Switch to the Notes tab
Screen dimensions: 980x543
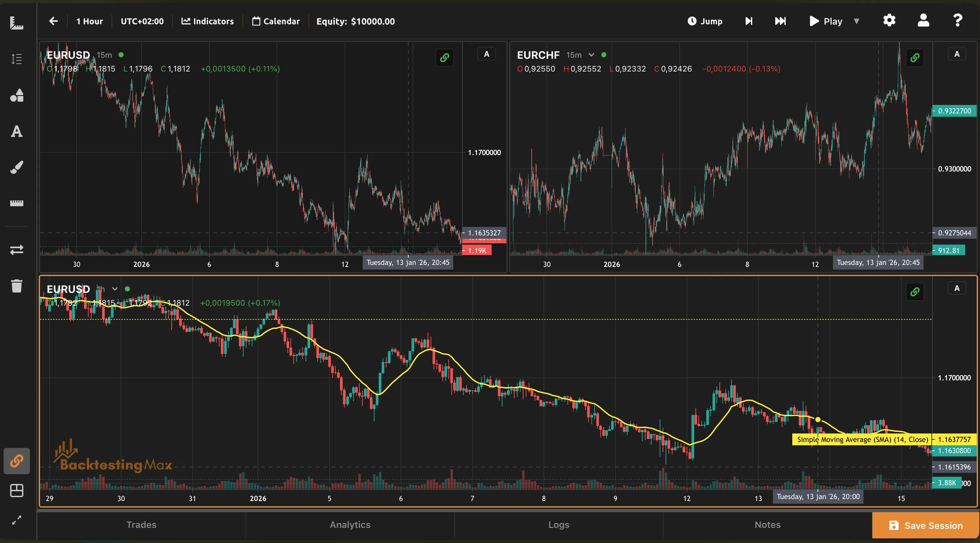point(767,524)
